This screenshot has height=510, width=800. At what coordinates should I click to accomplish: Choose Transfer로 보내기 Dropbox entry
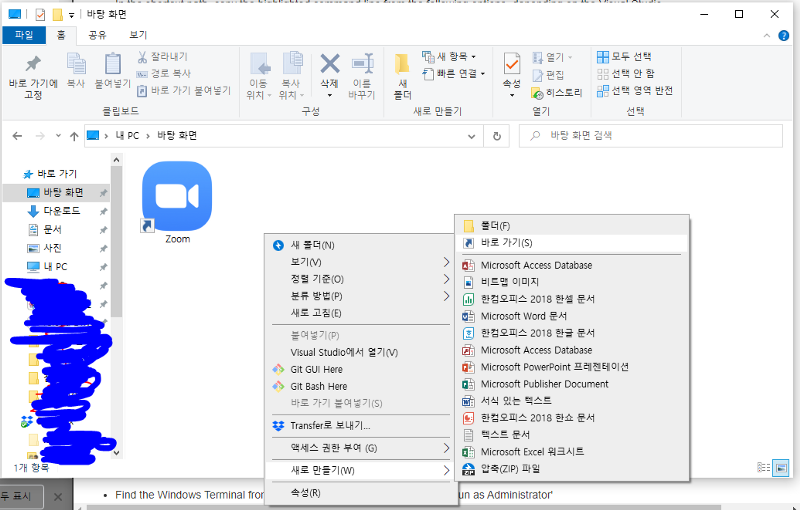tap(360, 425)
